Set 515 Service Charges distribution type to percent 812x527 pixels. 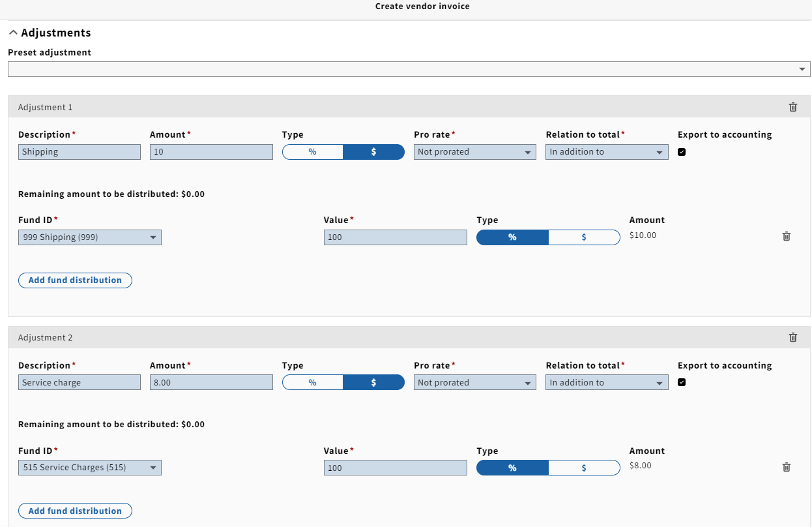[512, 468]
